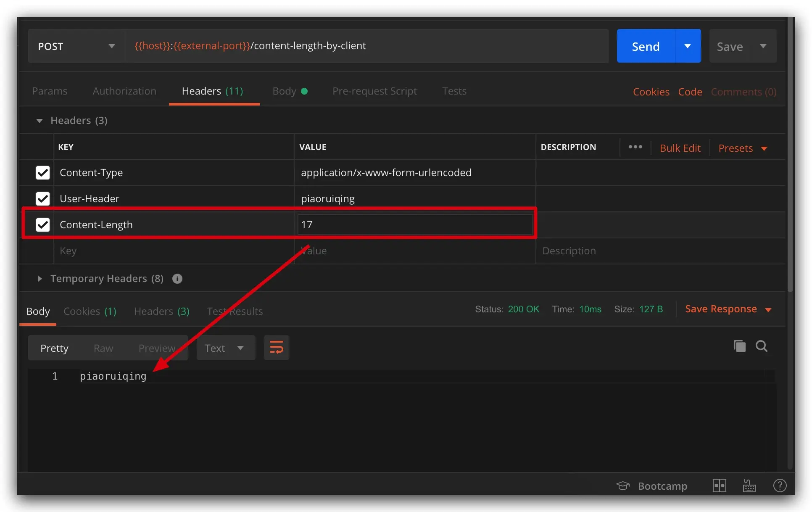Click the Content-Type key cell

tap(174, 173)
